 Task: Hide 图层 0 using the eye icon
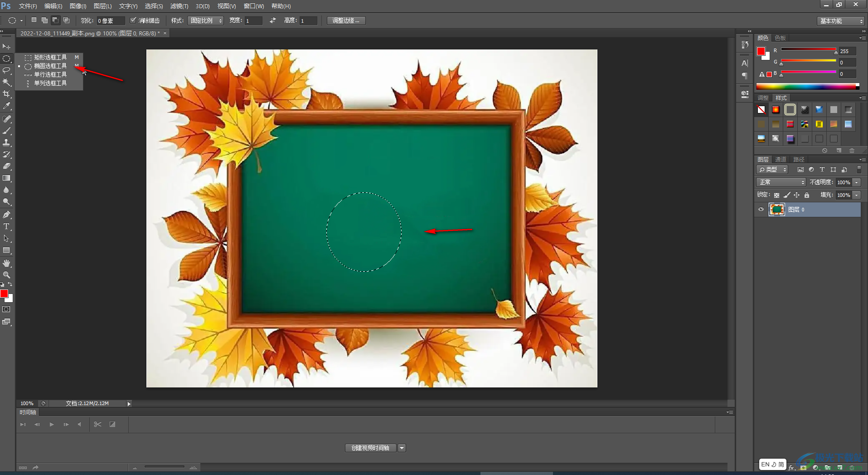761,210
